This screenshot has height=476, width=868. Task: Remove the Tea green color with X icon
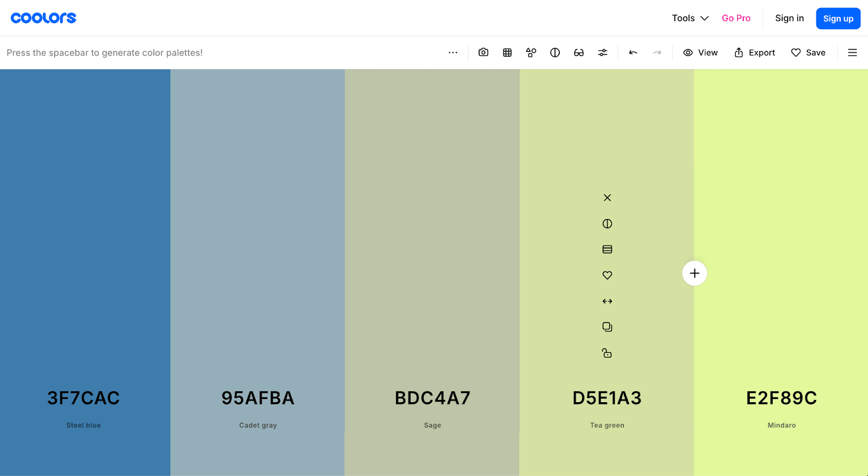(607, 198)
